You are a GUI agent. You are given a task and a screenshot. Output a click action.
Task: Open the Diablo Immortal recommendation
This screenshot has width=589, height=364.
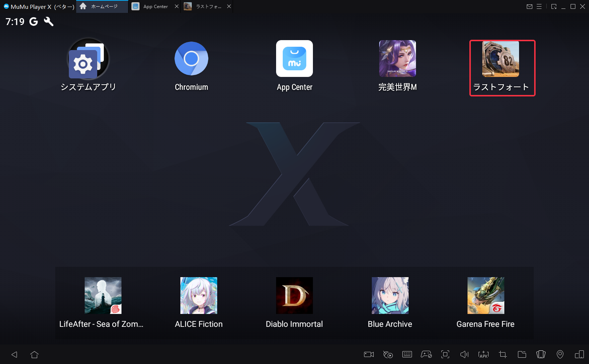tap(294, 296)
